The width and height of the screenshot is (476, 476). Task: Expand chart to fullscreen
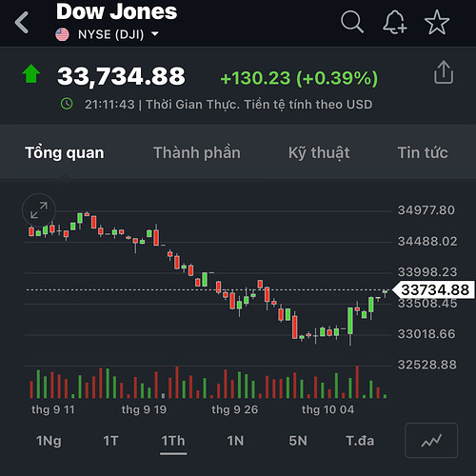coord(39,210)
